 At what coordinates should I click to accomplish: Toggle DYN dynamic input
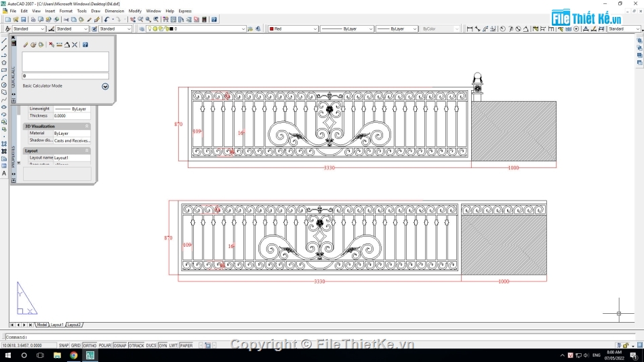163,346
